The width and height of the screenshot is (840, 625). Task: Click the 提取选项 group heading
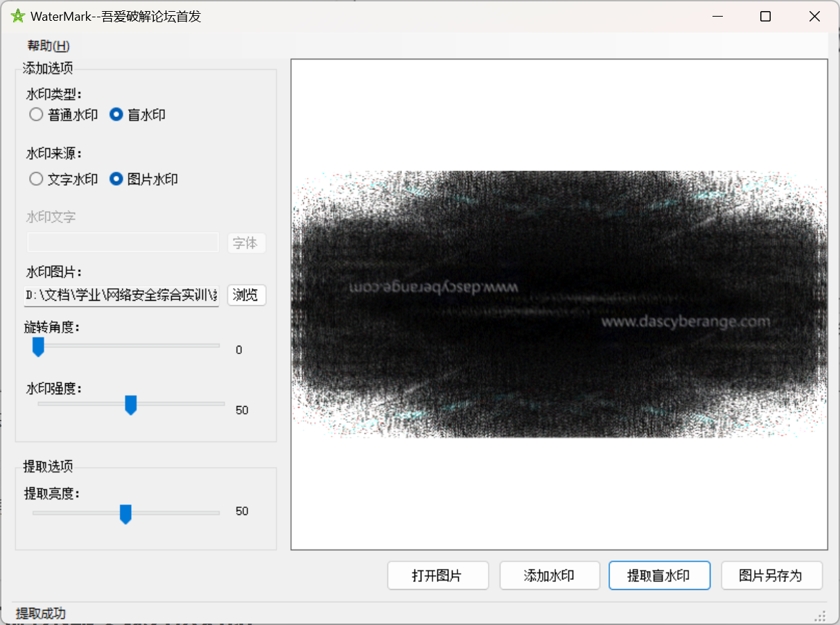pos(48,466)
